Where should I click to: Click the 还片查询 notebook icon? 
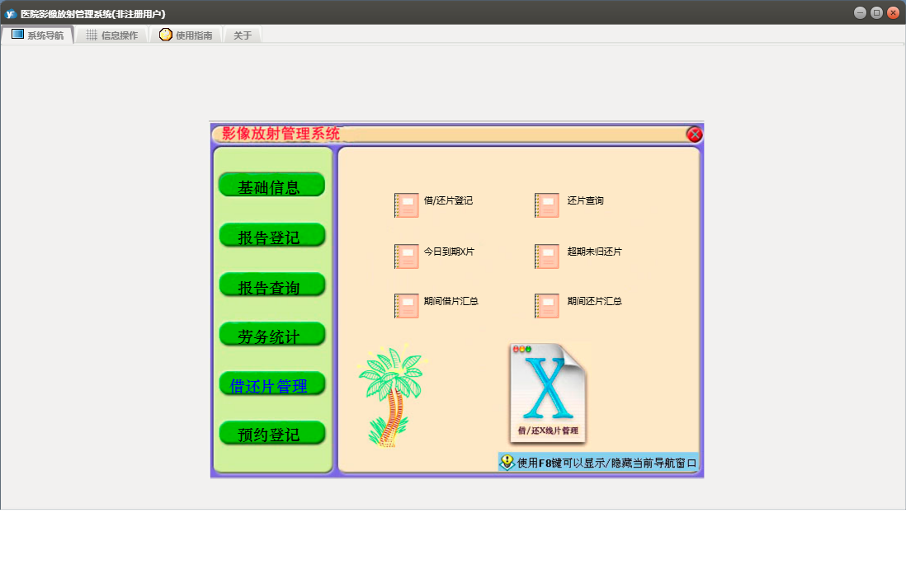pyautogui.click(x=546, y=205)
